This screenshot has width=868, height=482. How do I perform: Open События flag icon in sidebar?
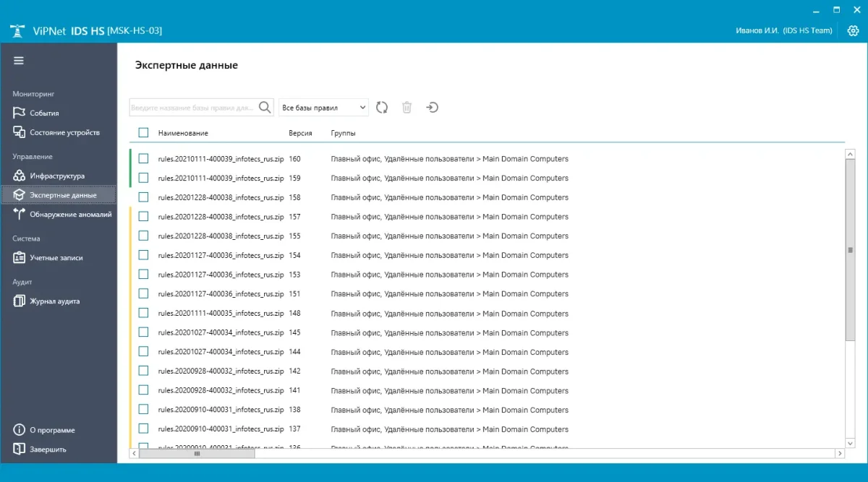pos(20,113)
